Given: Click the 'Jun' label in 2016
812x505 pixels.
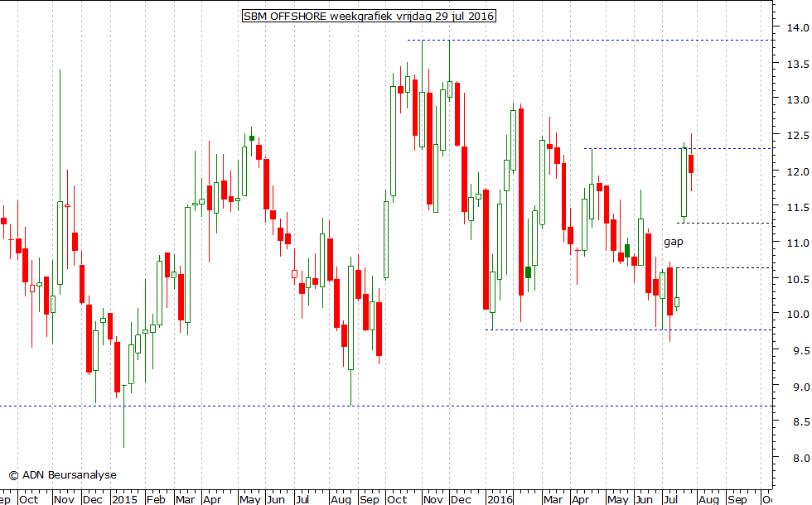Looking at the screenshot, I should (644, 499).
